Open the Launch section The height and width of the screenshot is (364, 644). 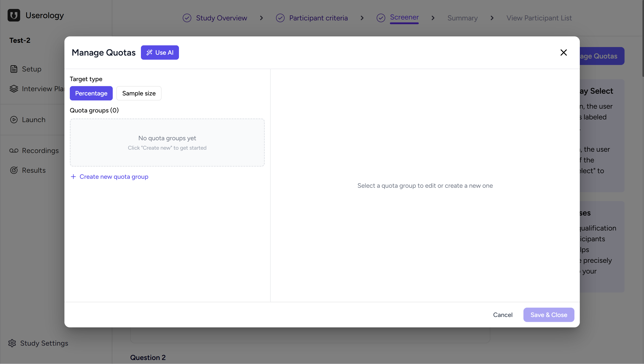click(x=34, y=119)
